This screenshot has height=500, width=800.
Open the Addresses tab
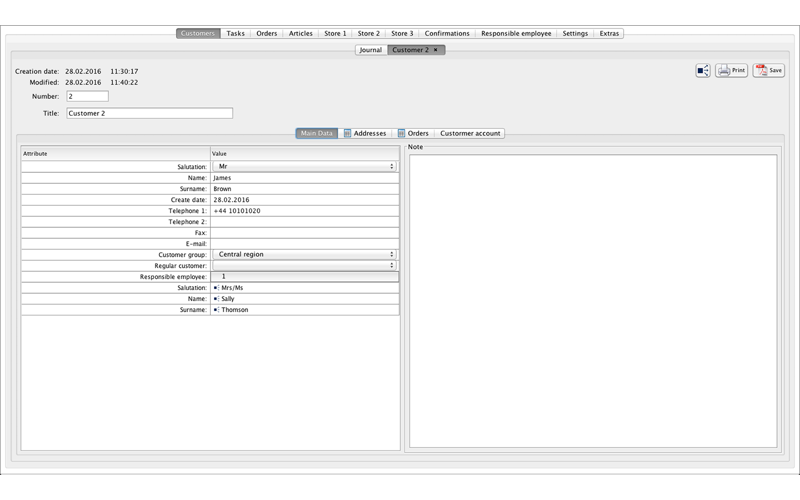365,133
